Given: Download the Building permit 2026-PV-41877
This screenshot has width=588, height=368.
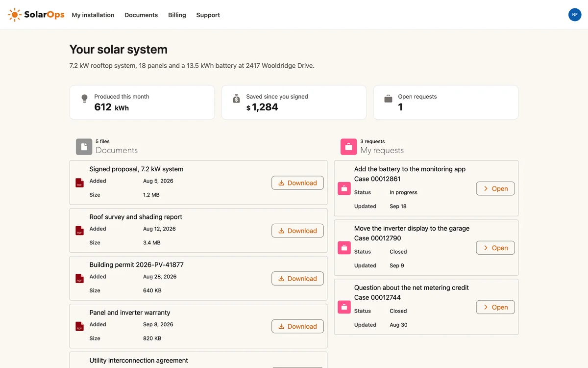Looking at the screenshot, I should 297,279.
